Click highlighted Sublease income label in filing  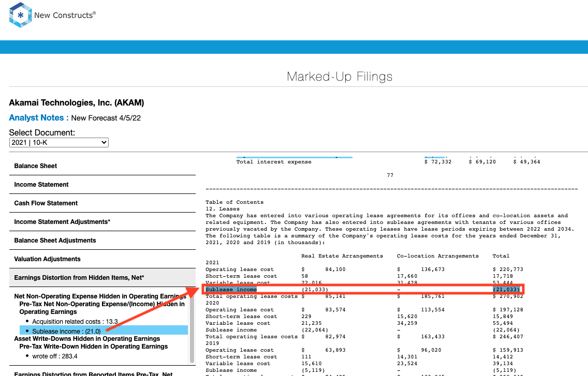click(x=231, y=290)
